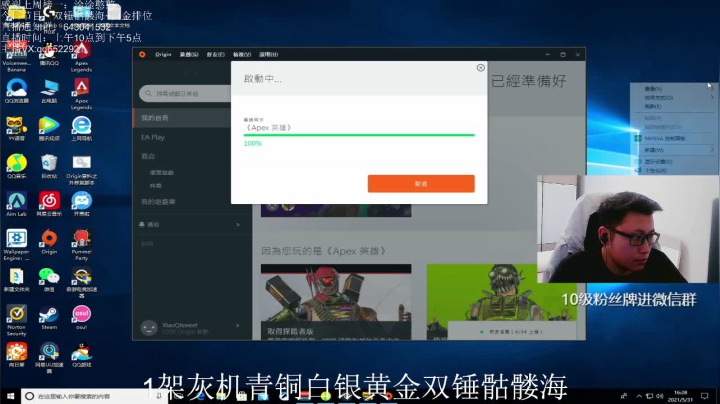
Task: Open the 說明(H) menu in Origin
Action: click(x=269, y=54)
